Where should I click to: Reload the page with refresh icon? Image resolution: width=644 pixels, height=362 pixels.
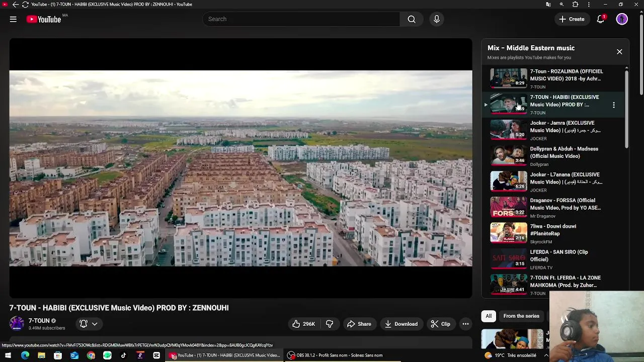25,5
